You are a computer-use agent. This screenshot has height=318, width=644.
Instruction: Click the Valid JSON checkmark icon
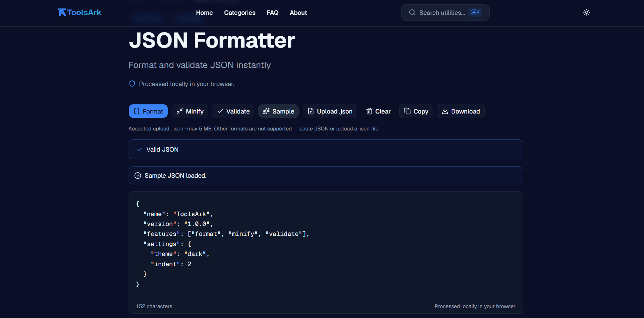coord(140,149)
